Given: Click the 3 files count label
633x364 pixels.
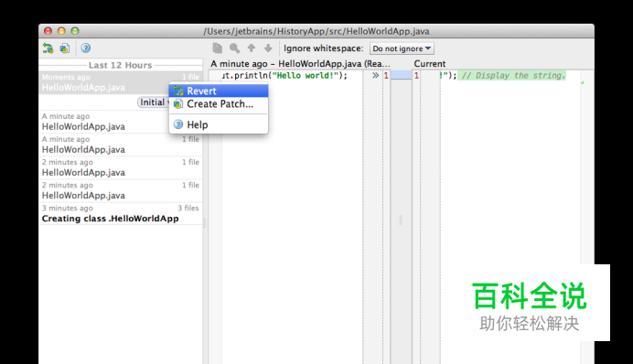Looking at the screenshot, I should point(188,209).
